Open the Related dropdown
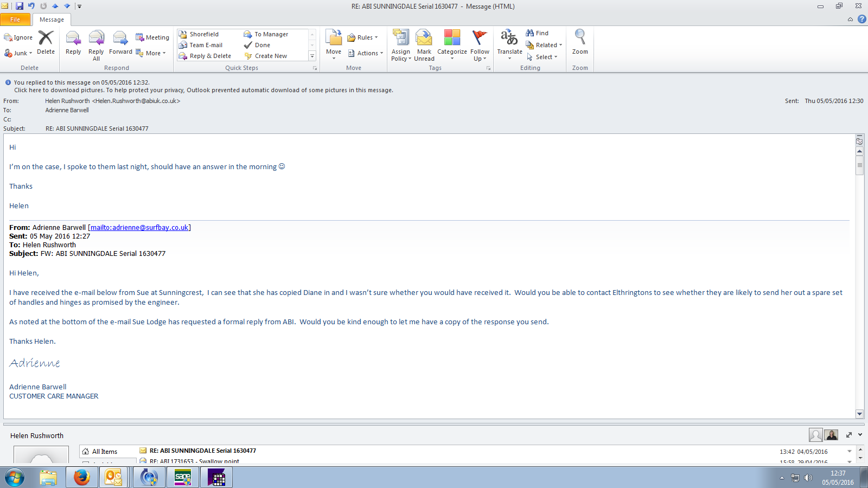 544,45
